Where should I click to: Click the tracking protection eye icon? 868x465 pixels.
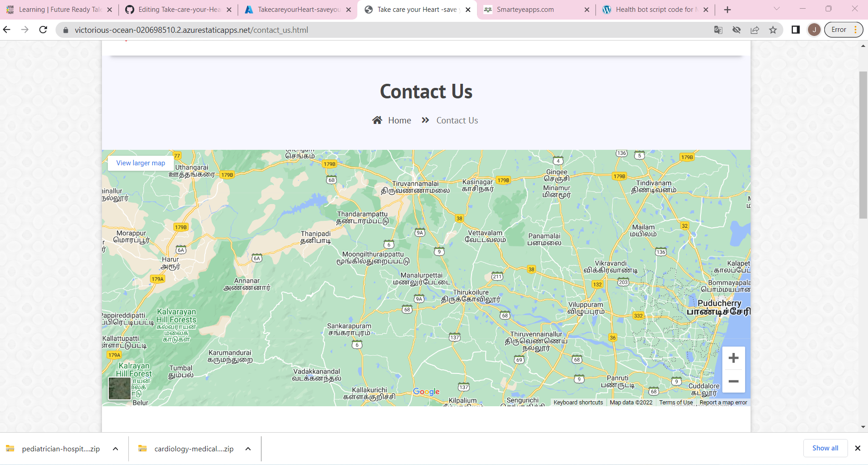[736, 30]
